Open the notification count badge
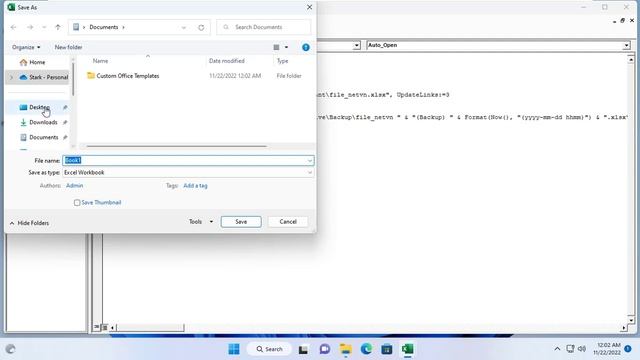Screen dimensions: 640x360 (x=628, y=349)
